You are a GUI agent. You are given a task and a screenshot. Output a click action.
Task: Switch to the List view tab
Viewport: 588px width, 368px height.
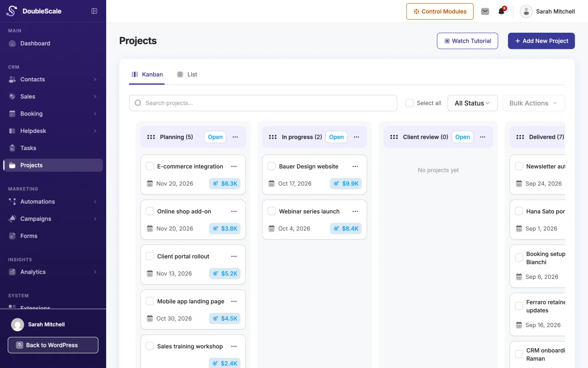187,74
